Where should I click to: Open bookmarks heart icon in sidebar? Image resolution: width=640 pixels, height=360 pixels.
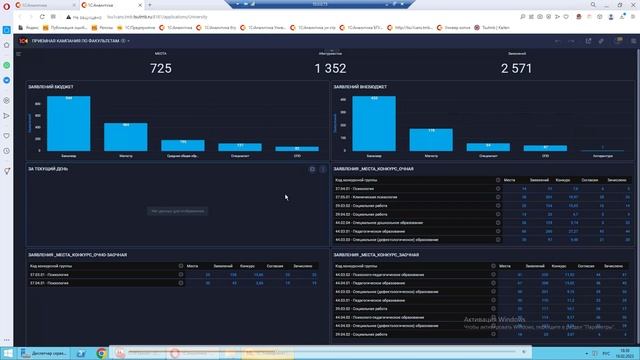(x=7, y=136)
